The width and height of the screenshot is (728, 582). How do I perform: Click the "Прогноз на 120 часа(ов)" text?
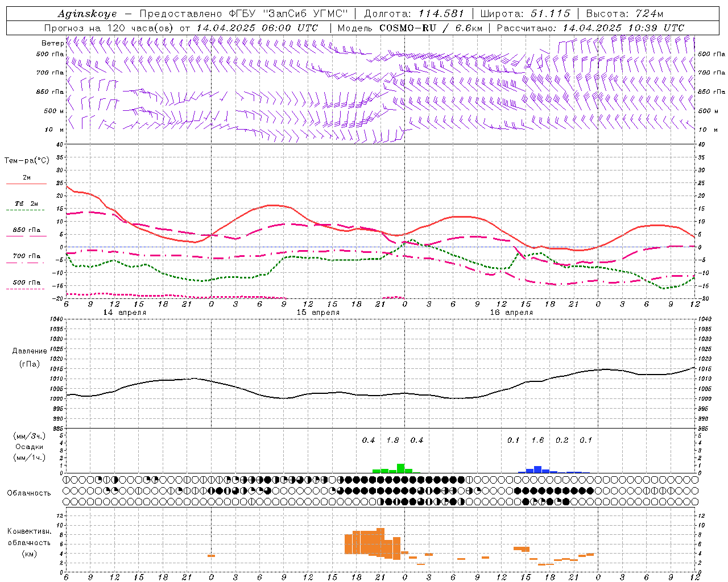pos(110,28)
